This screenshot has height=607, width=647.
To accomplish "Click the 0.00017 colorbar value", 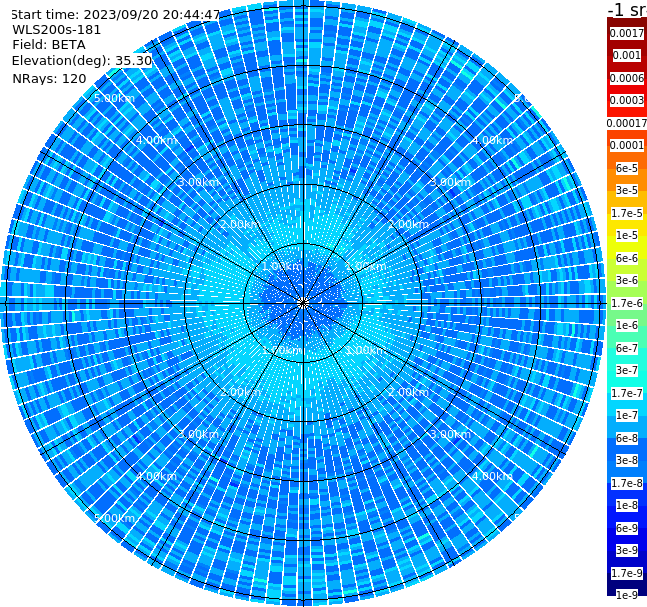I will (x=627, y=123).
